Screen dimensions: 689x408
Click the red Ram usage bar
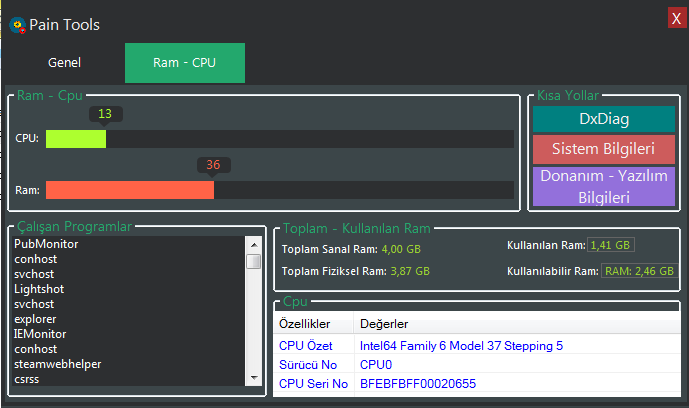130,190
